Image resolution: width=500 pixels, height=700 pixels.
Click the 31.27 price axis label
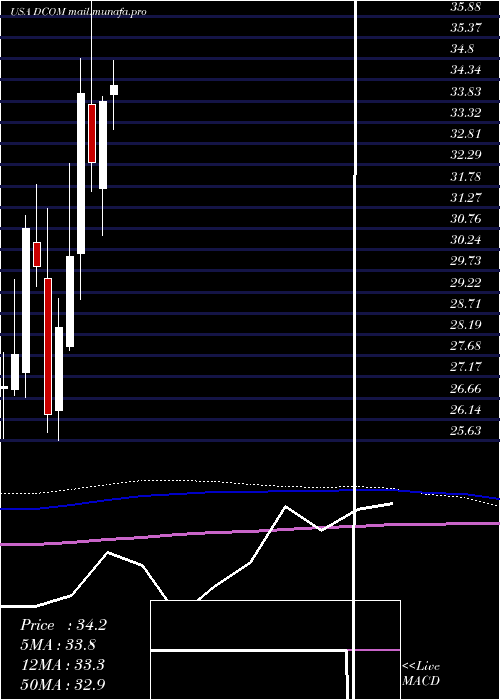click(466, 198)
